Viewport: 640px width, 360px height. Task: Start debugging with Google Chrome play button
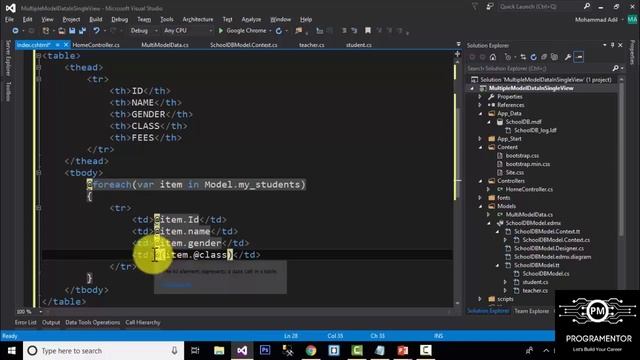(220, 31)
